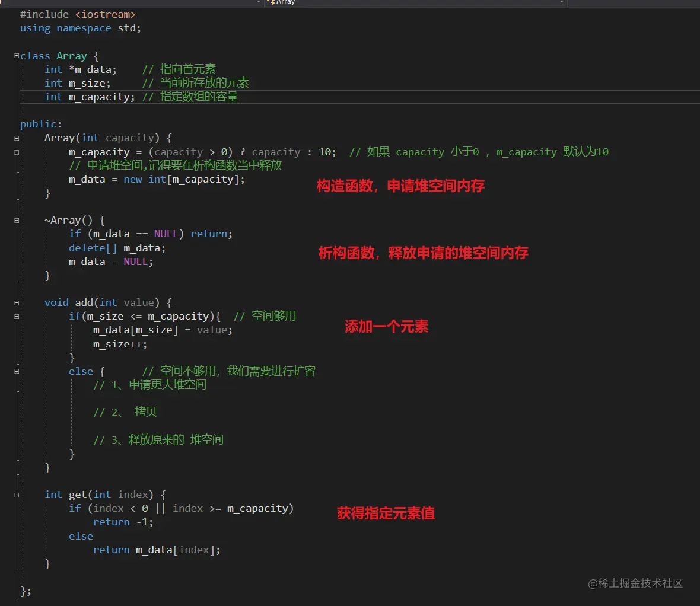The width and height of the screenshot is (700, 606).
Task: Click comment // 指向首元素
Action: [x=179, y=69]
